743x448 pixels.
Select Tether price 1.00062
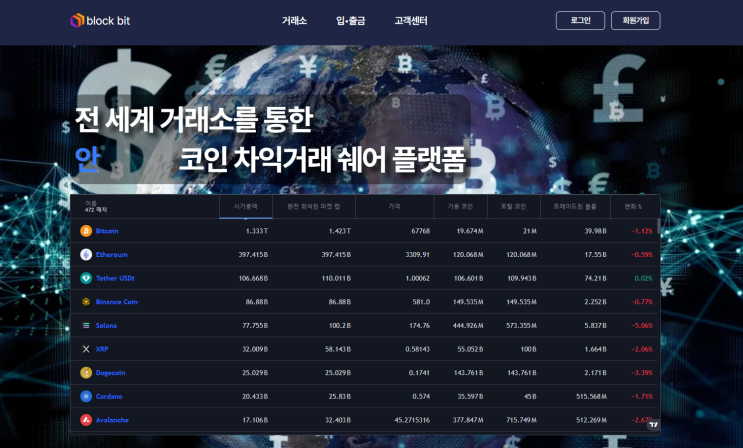pyautogui.click(x=417, y=278)
